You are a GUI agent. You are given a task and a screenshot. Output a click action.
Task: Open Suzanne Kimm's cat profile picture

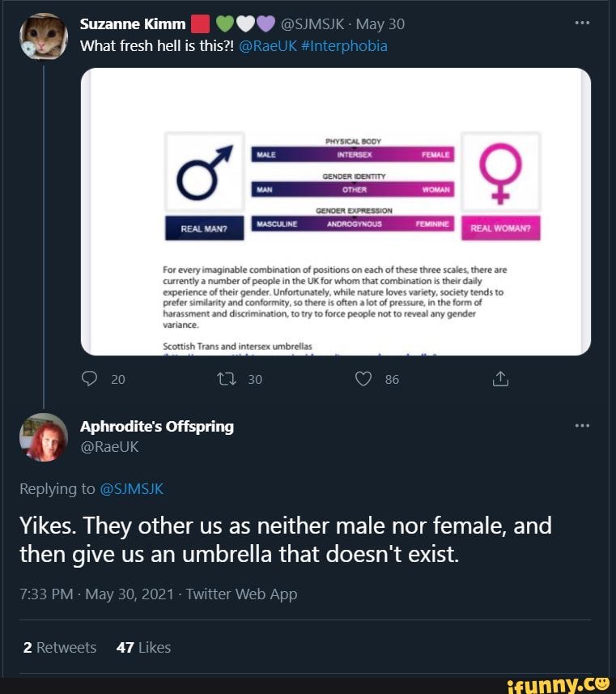44,35
